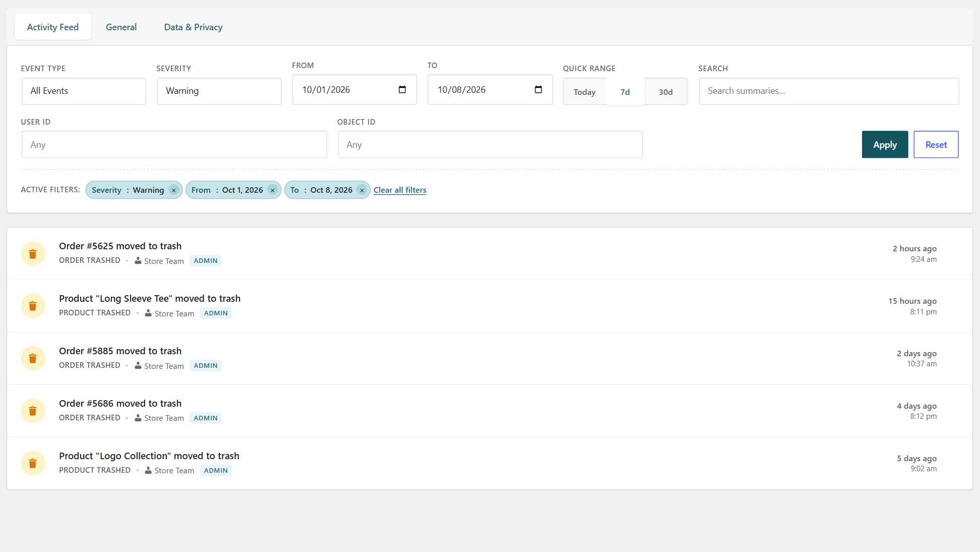Focus the Search summaries field

tap(829, 91)
